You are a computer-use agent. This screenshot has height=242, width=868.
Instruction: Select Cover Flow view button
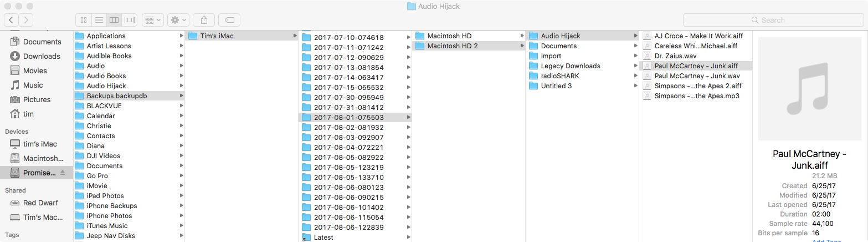(130, 20)
